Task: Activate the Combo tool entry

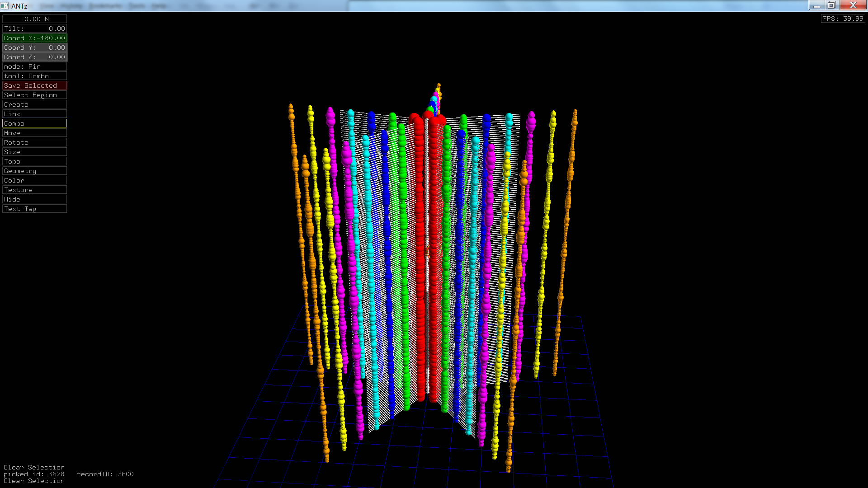Action: (x=34, y=123)
